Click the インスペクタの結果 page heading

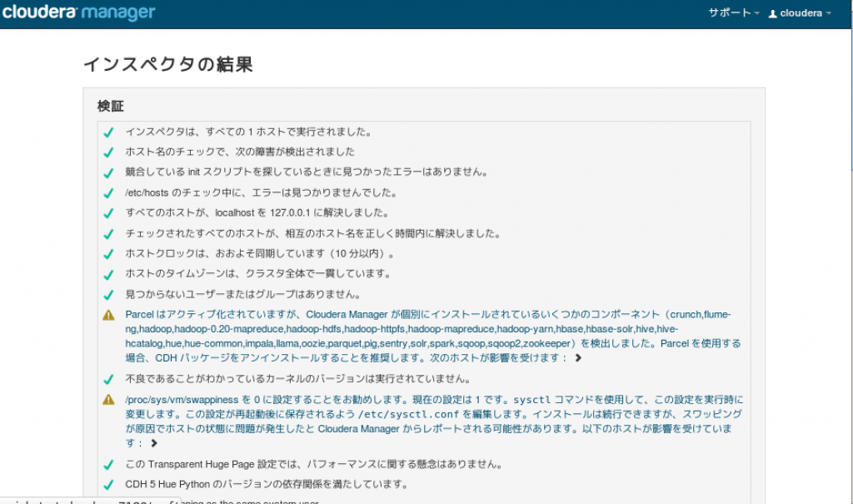168,64
